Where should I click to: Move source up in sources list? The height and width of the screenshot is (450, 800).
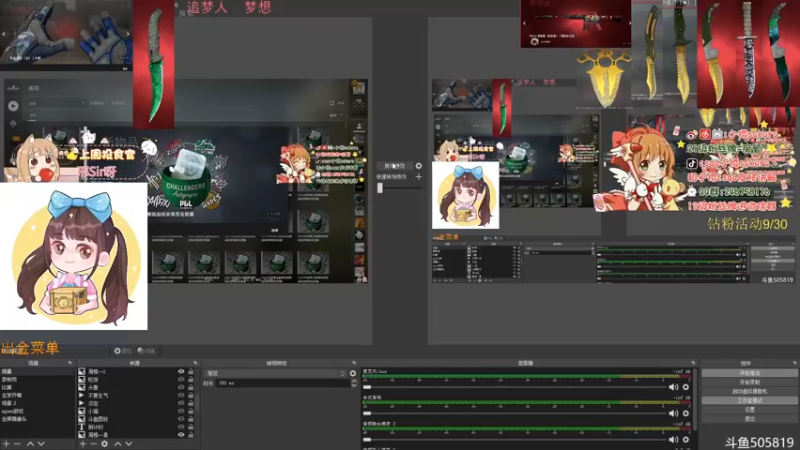(117, 444)
